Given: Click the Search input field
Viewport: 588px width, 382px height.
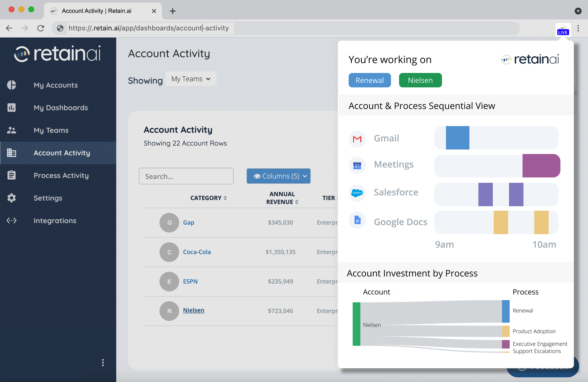Looking at the screenshot, I should coord(186,176).
